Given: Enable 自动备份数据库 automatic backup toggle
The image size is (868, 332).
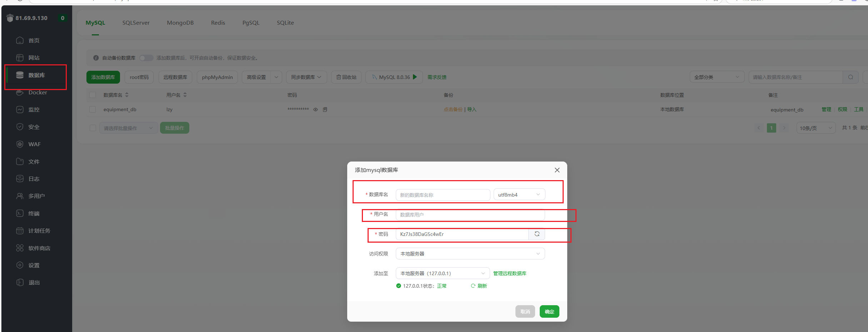Looking at the screenshot, I should pos(146,58).
